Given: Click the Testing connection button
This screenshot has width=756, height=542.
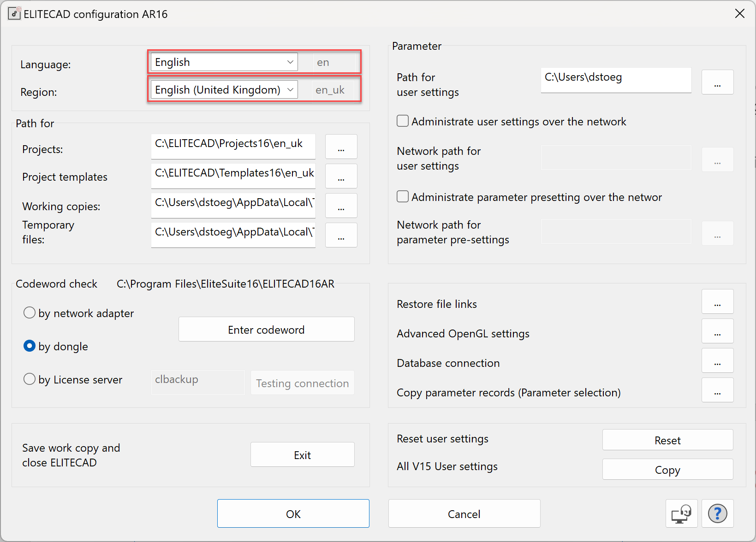Looking at the screenshot, I should (x=303, y=383).
